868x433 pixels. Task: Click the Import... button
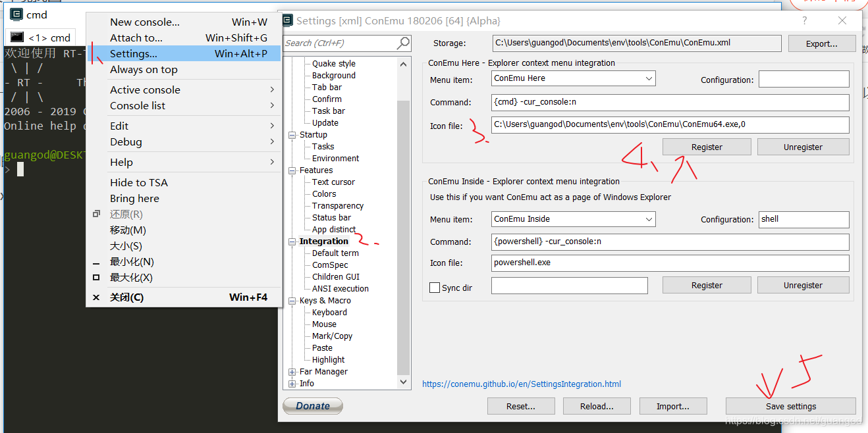(673, 406)
